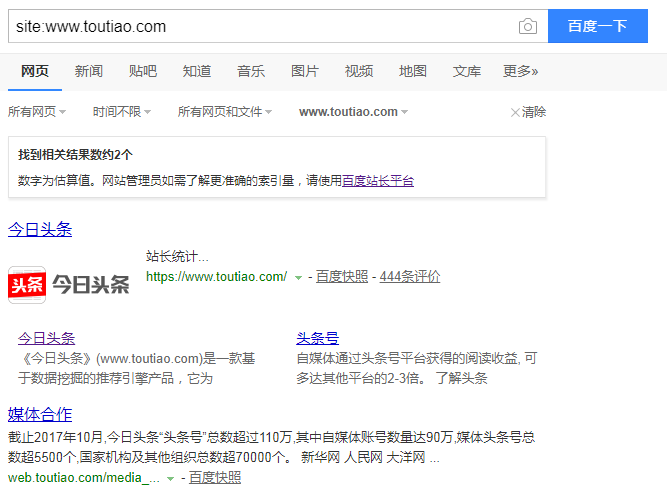Expand the 所有网页 filter dropdown
Image resolution: width=667 pixels, height=492 pixels.
pyautogui.click(x=37, y=112)
